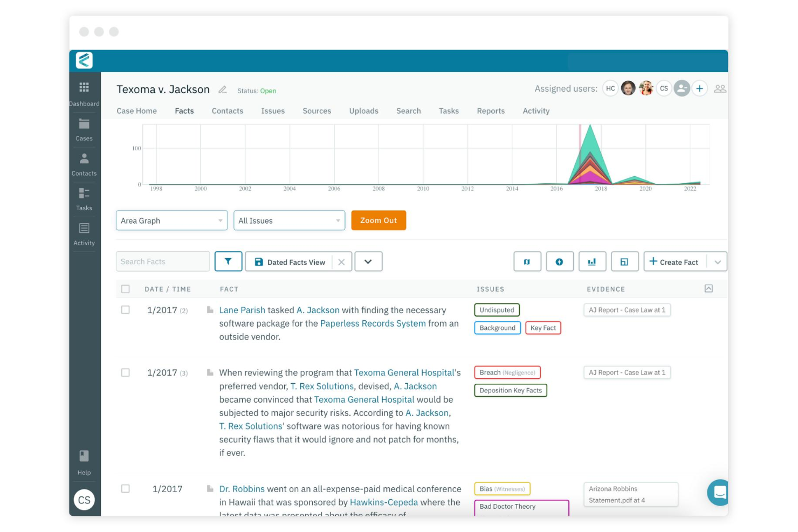
Task: Open the bar chart view icon
Action: (592, 261)
